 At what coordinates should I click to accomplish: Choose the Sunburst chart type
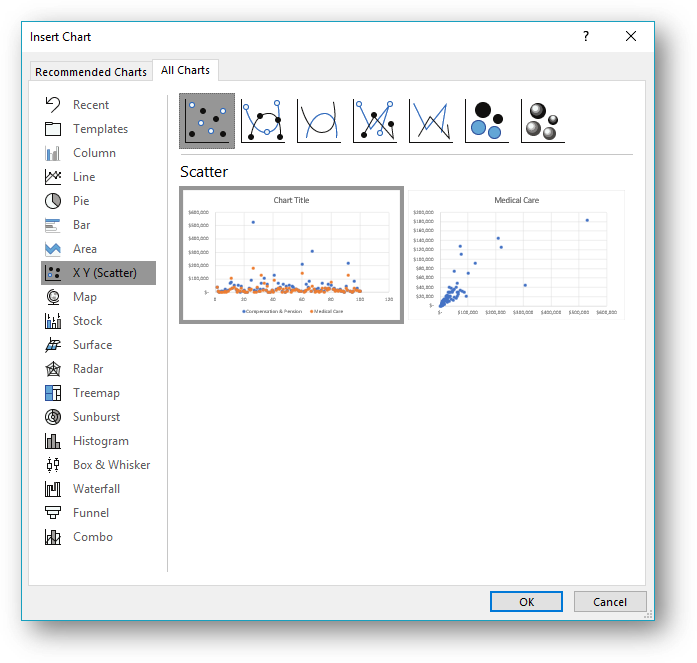96,417
